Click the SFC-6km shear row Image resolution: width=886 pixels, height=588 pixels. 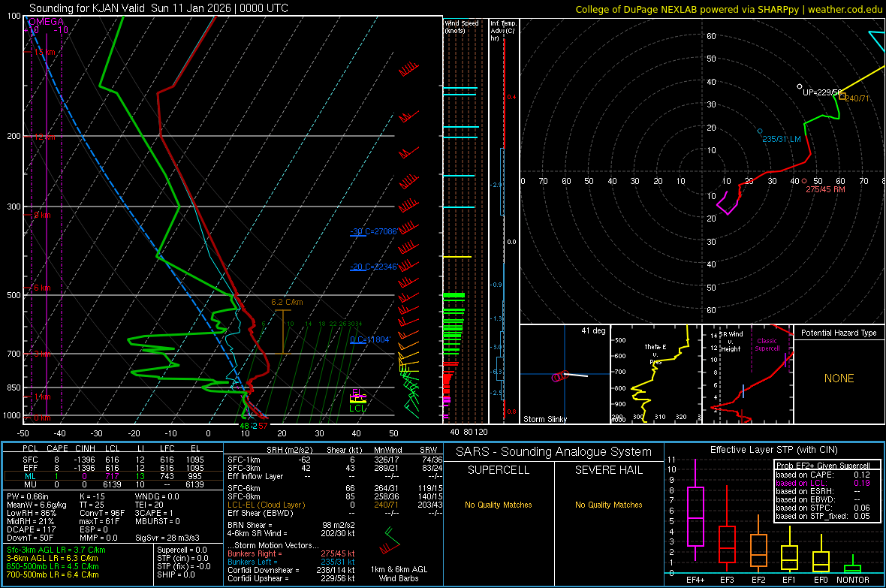[335, 488]
